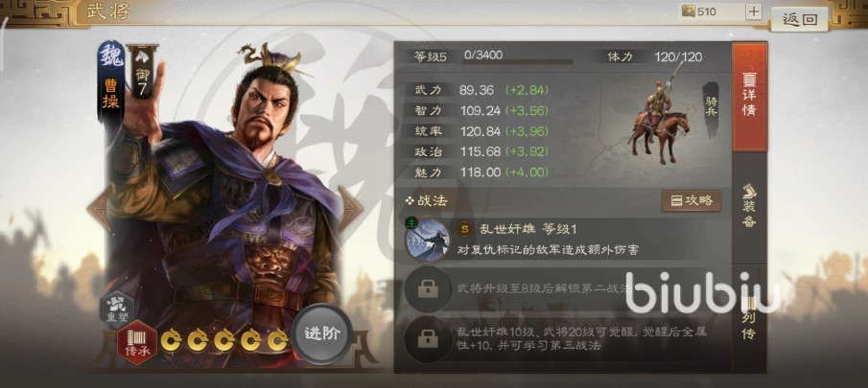
Task: Click the level 5 experience progress bar
Action: pyautogui.click(x=516, y=62)
